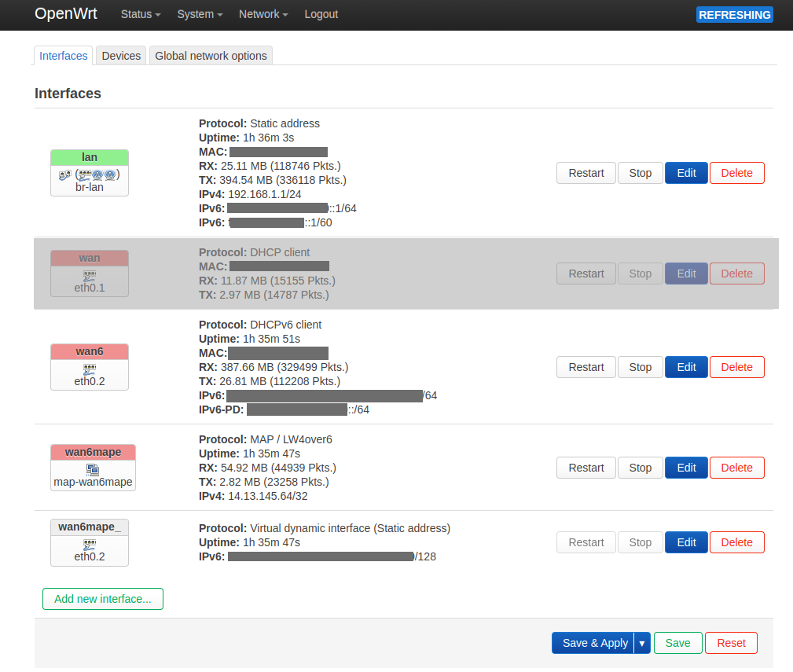Open the Global network options tab
The height and width of the screenshot is (672, 793).
pyautogui.click(x=211, y=56)
